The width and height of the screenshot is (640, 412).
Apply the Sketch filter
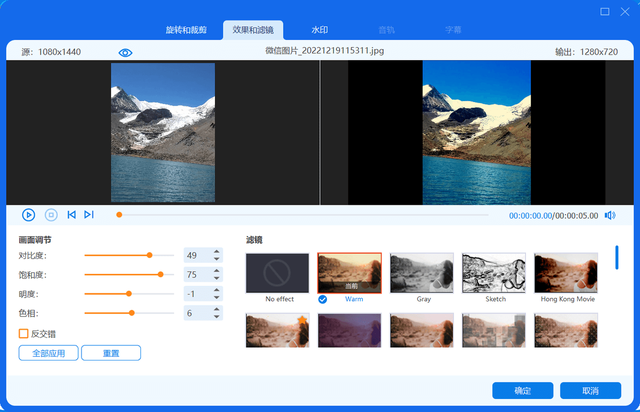pos(494,273)
